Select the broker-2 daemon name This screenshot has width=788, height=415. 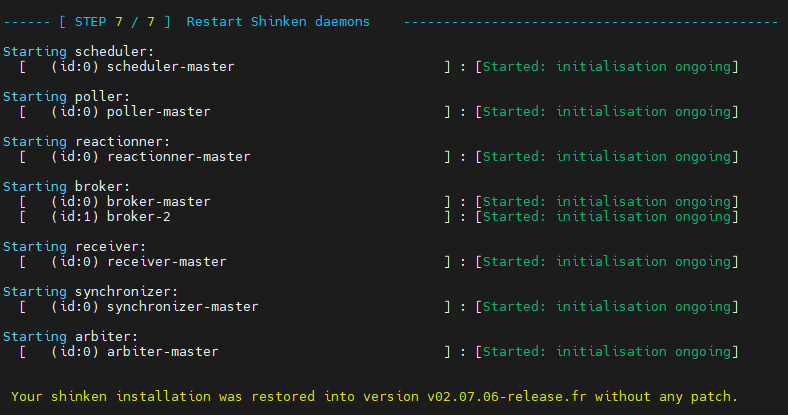click(142, 217)
